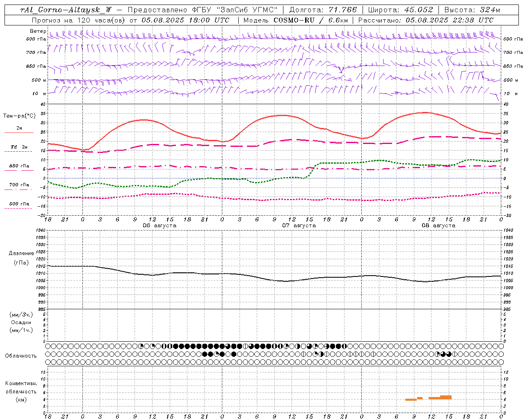
Task: Click the Тем-ра(°C) axis title
Action: pos(19,116)
